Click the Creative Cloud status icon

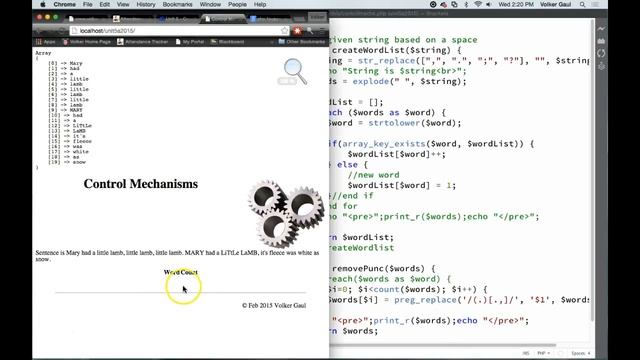pos(444,4)
